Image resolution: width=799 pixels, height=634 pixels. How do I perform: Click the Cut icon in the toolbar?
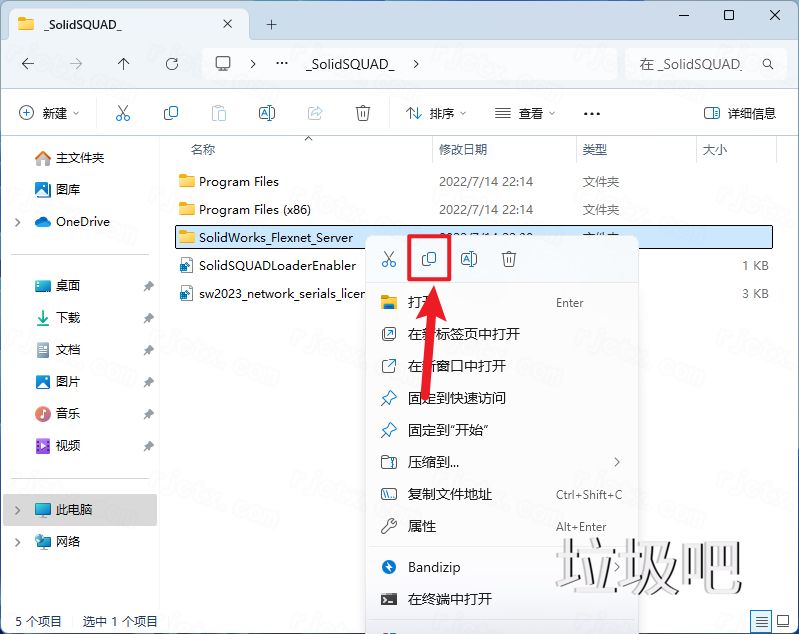(x=123, y=113)
